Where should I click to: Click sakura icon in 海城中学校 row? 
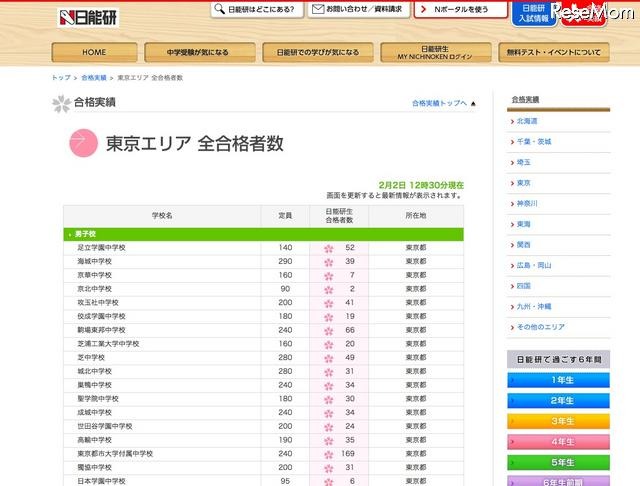pyautogui.click(x=329, y=262)
